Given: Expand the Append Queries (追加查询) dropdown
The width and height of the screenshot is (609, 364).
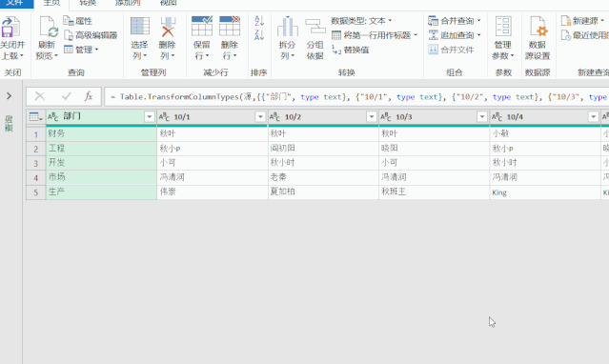Looking at the screenshot, I should pos(478,35).
